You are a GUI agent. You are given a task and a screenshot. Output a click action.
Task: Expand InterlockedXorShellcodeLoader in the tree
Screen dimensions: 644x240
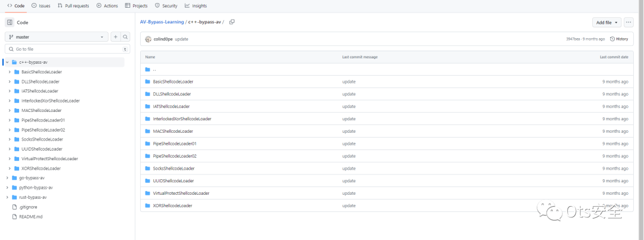pos(9,101)
